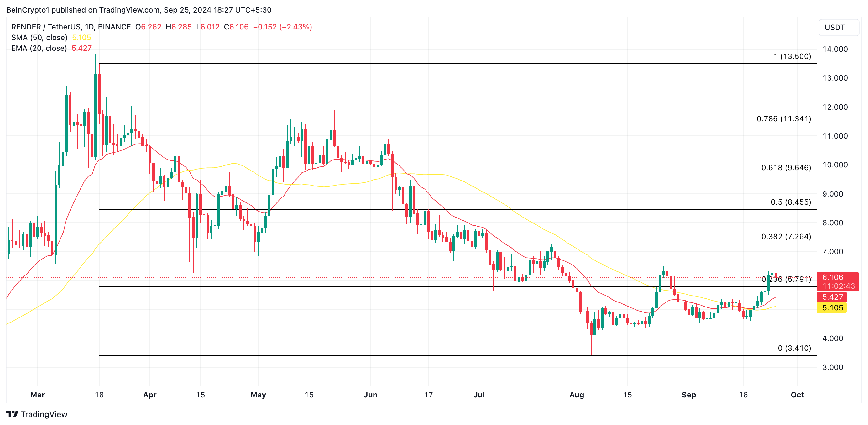Select the SMA (50, close) indicator legend

coord(39,38)
